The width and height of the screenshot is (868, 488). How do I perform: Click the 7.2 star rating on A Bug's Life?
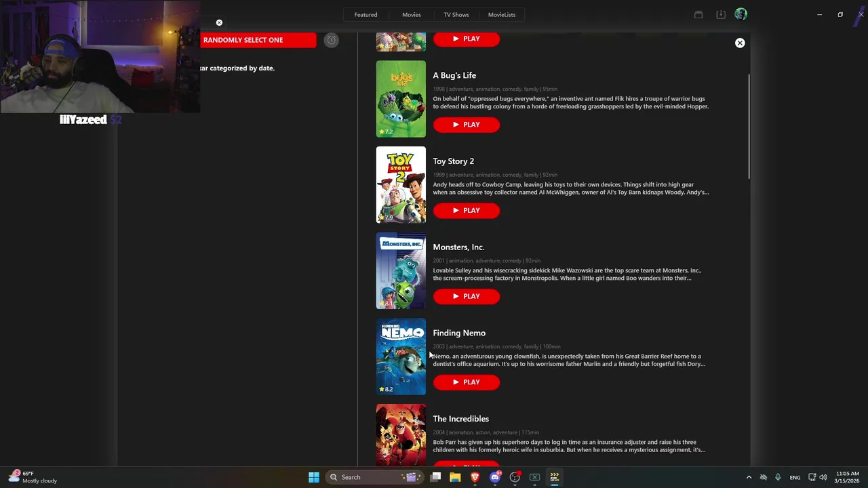pyautogui.click(x=386, y=131)
